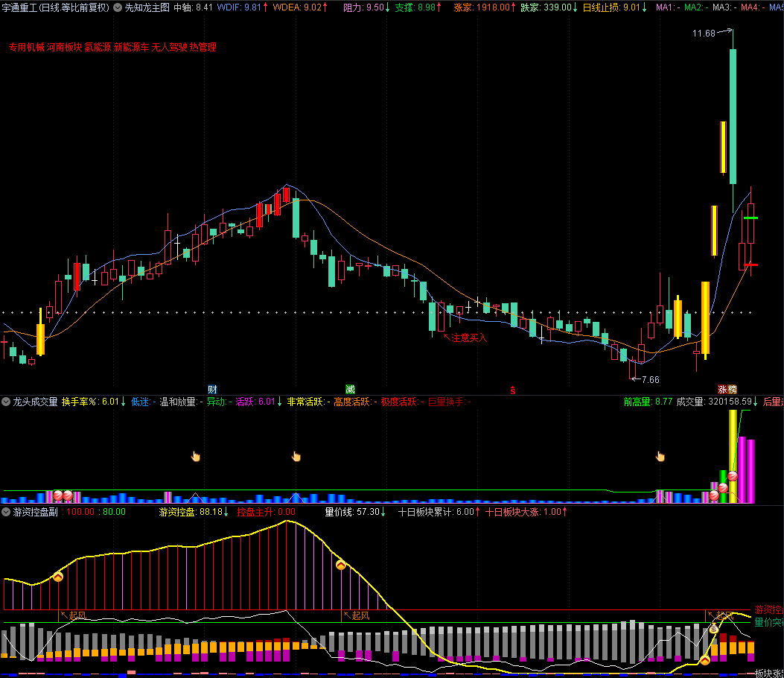Click the rightmost hand pointer icon in volume panel

tap(660, 456)
